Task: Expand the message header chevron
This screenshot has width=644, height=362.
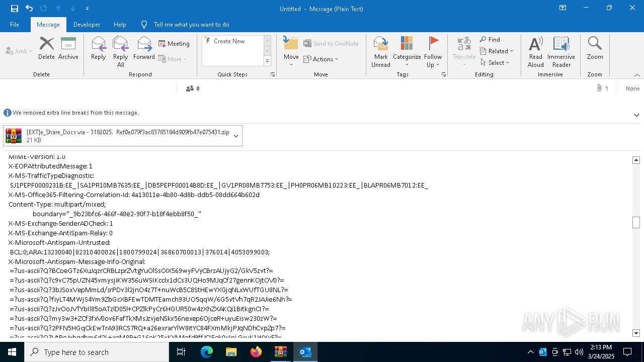Action: tap(636, 115)
